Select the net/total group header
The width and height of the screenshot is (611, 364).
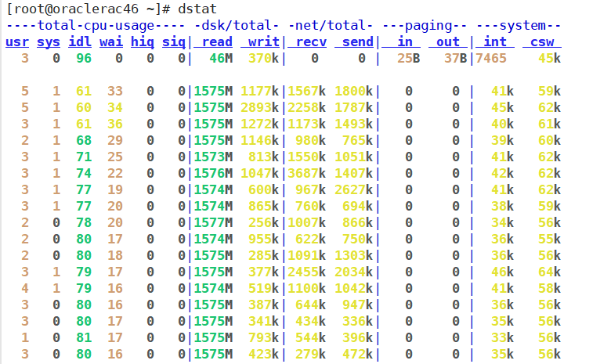pos(331,25)
